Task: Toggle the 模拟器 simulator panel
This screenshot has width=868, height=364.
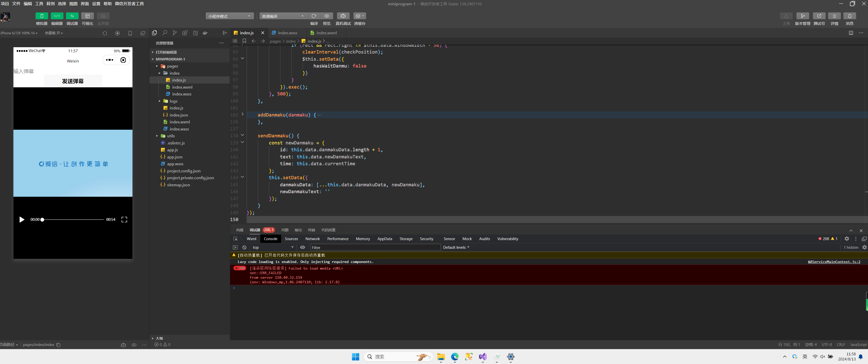Action: pyautogui.click(x=41, y=16)
